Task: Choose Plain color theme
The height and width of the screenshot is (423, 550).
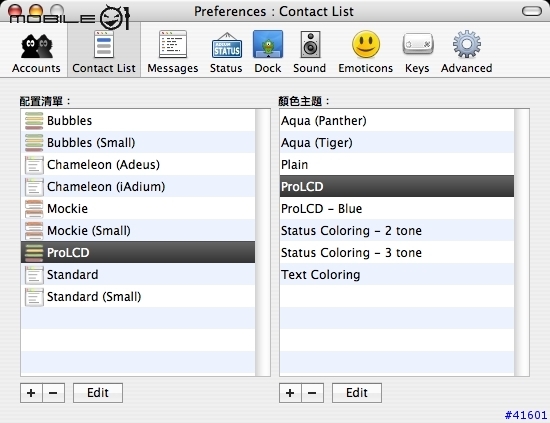Action: [397, 165]
